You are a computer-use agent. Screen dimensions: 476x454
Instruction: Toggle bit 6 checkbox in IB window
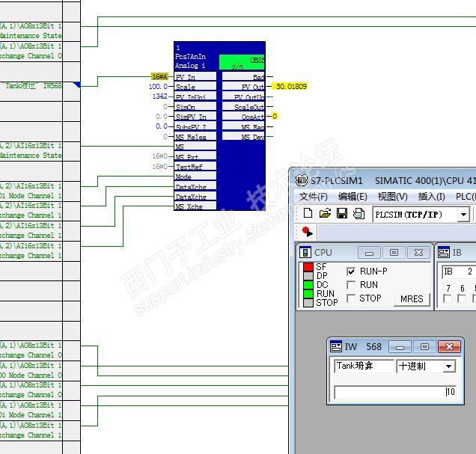click(462, 298)
